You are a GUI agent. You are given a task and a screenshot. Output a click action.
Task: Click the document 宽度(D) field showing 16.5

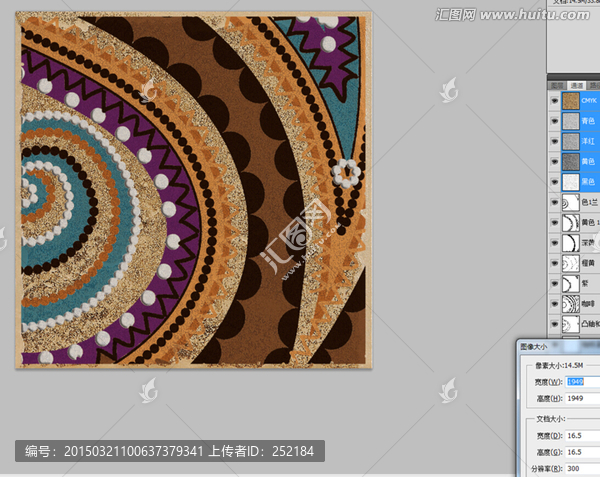[x=583, y=435]
